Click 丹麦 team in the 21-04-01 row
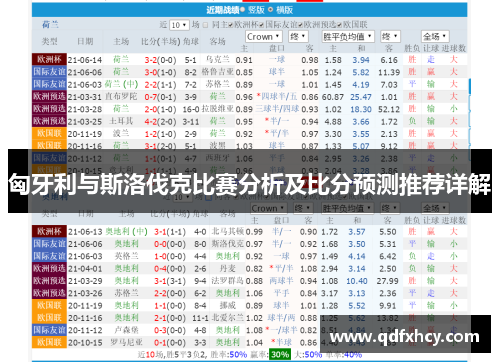This screenshot has height=362, width=500. pyautogui.click(x=228, y=269)
